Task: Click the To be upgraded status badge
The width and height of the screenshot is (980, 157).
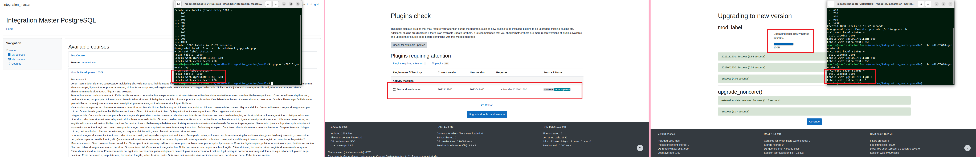Action: pyautogui.click(x=562, y=90)
